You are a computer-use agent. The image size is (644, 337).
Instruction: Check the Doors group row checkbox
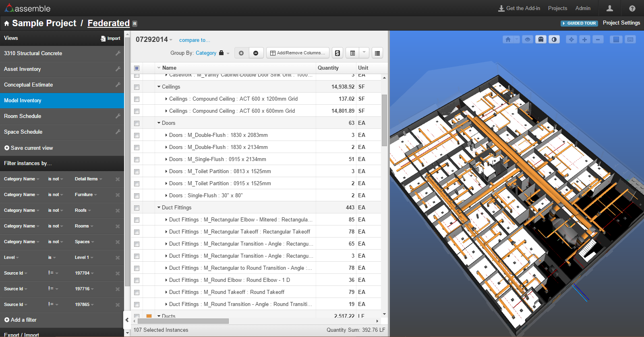click(137, 123)
